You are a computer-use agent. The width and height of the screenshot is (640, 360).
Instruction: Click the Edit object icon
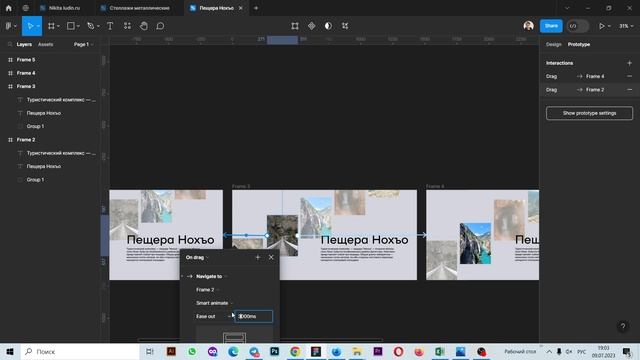tap(295, 26)
